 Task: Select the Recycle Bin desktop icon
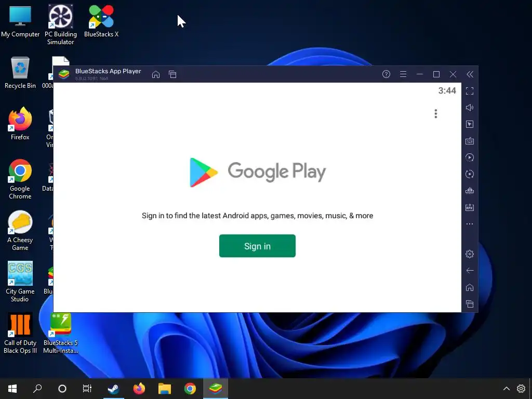click(20, 73)
